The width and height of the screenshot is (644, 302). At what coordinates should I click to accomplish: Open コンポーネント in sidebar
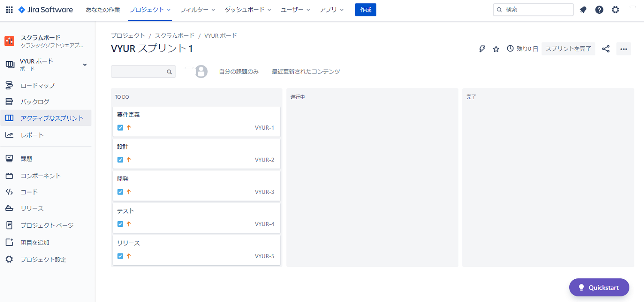point(46,176)
